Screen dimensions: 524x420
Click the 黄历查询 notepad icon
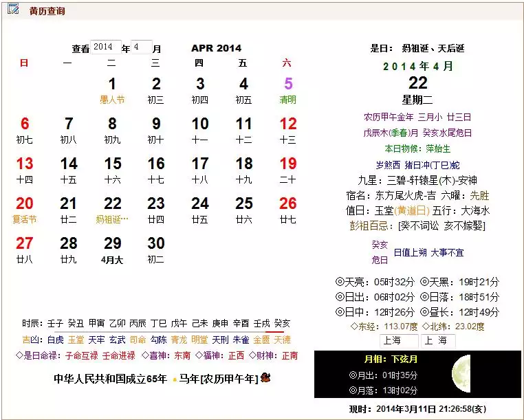(x=13, y=10)
